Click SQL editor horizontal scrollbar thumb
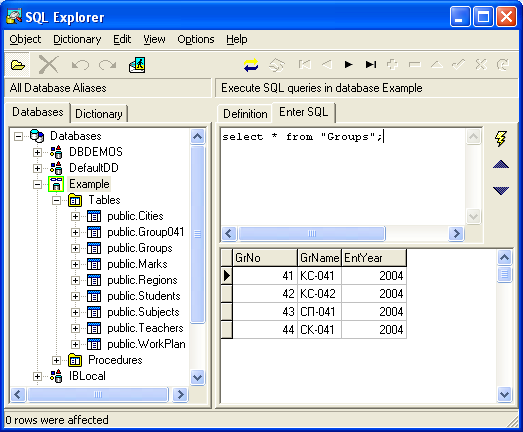 (312, 234)
